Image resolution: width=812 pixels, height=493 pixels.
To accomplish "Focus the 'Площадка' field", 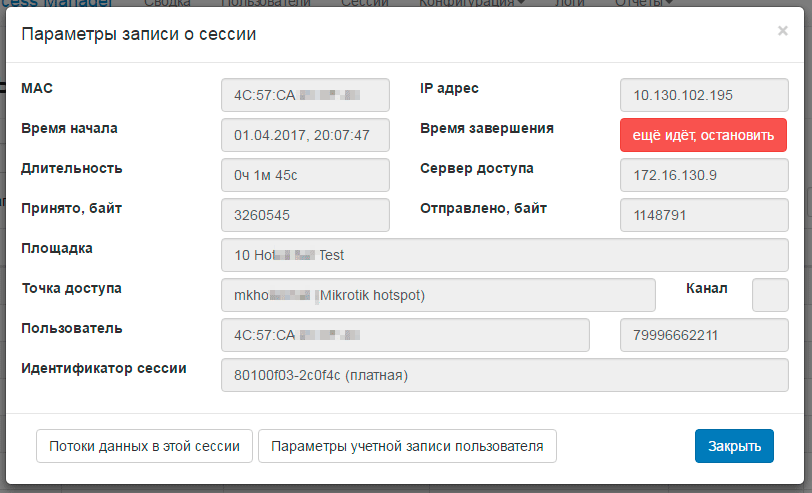I will (x=504, y=255).
